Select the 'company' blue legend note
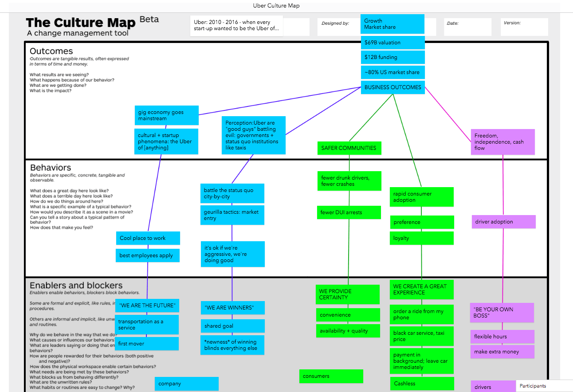 pos(187,384)
